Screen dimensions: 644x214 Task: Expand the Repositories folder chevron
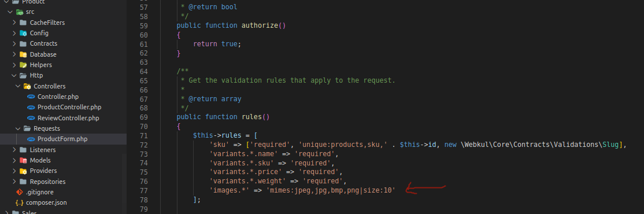14,182
